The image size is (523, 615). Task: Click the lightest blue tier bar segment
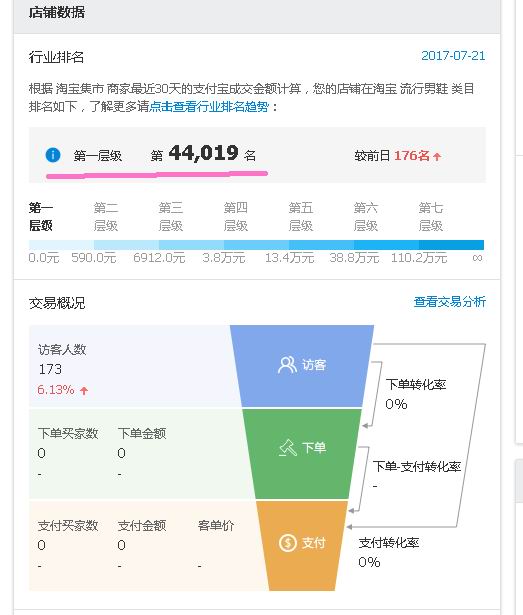click(x=61, y=245)
